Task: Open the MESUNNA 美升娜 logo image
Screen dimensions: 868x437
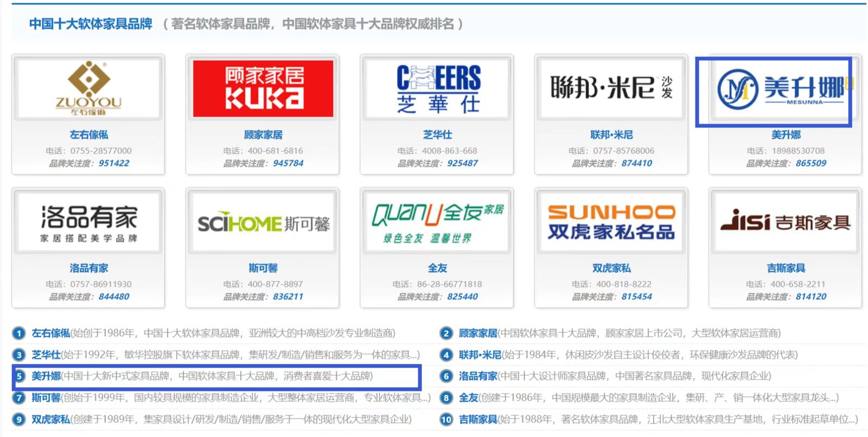Action: tap(786, 88)
